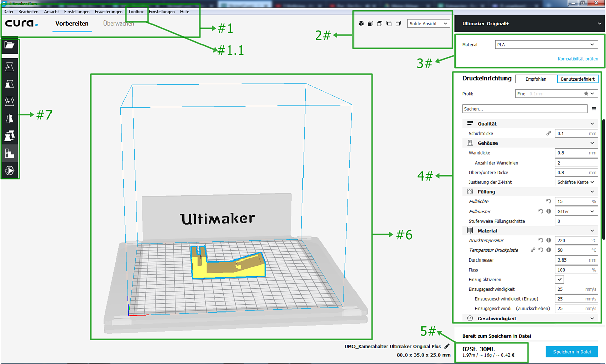Expand the Ultimaker Original+ printer selector
The width and height of the screenshot is (606, 364).
[529, 23]
